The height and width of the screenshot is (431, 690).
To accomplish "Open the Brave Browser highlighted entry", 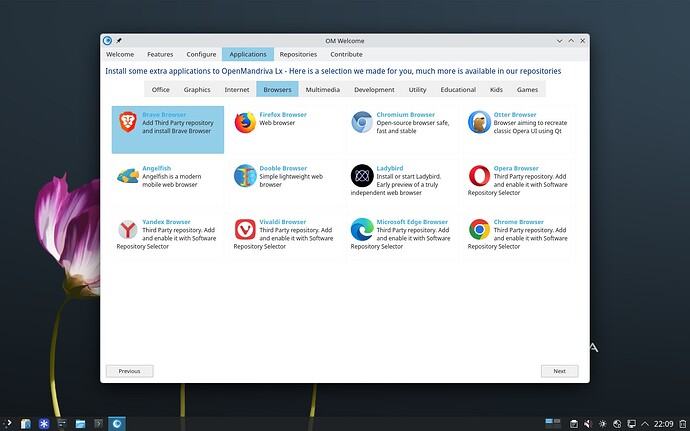I will coord(168,129).
